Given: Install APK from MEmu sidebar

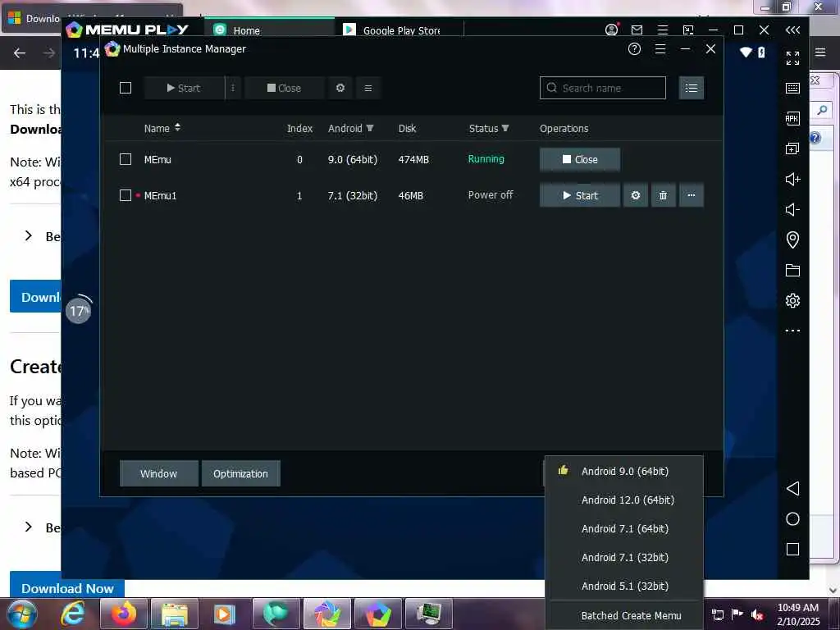Looking at the screenshot, I should pyautogui.click(x=793, y=118).
